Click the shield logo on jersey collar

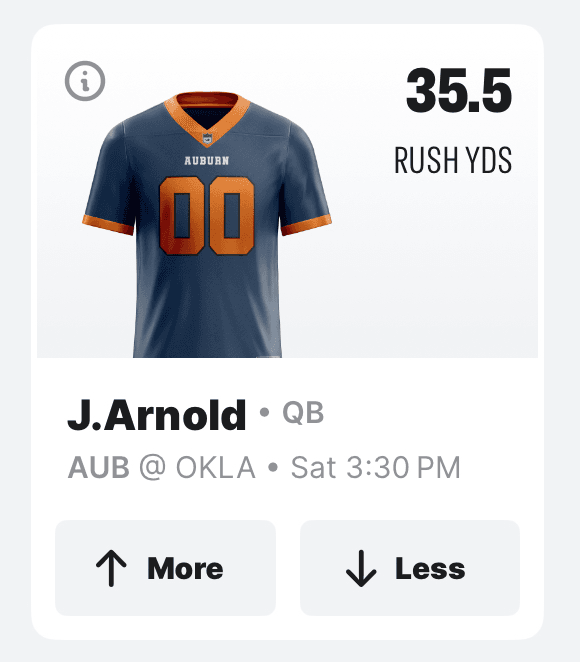207,139
